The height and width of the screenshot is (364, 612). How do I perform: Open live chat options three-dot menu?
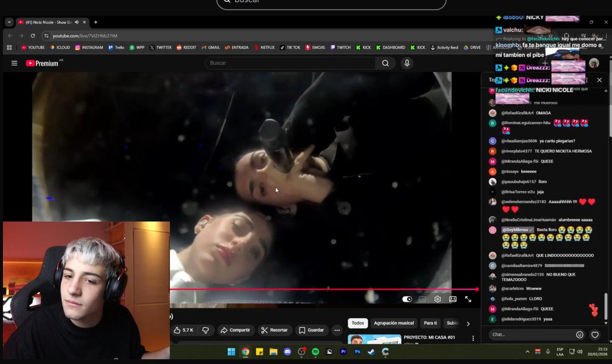click(x=586, y=80)
